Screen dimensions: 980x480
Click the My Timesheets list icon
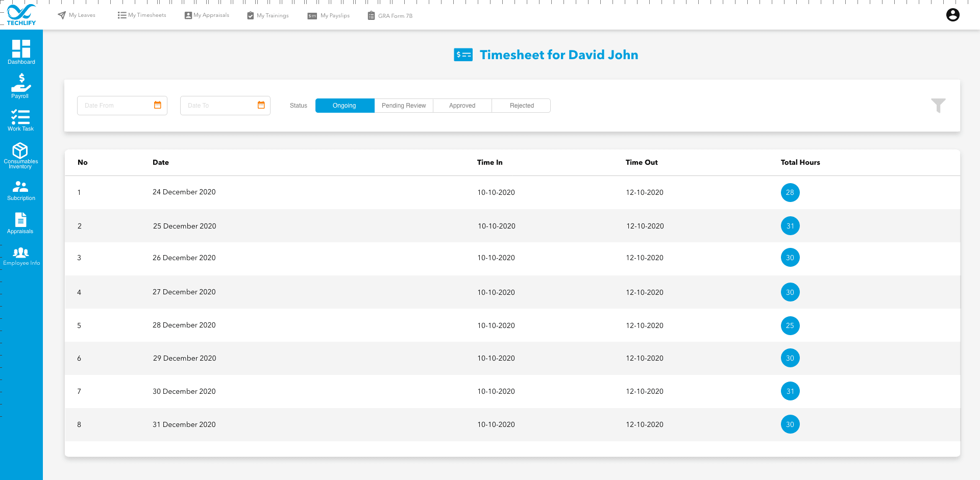pos(122,15)
